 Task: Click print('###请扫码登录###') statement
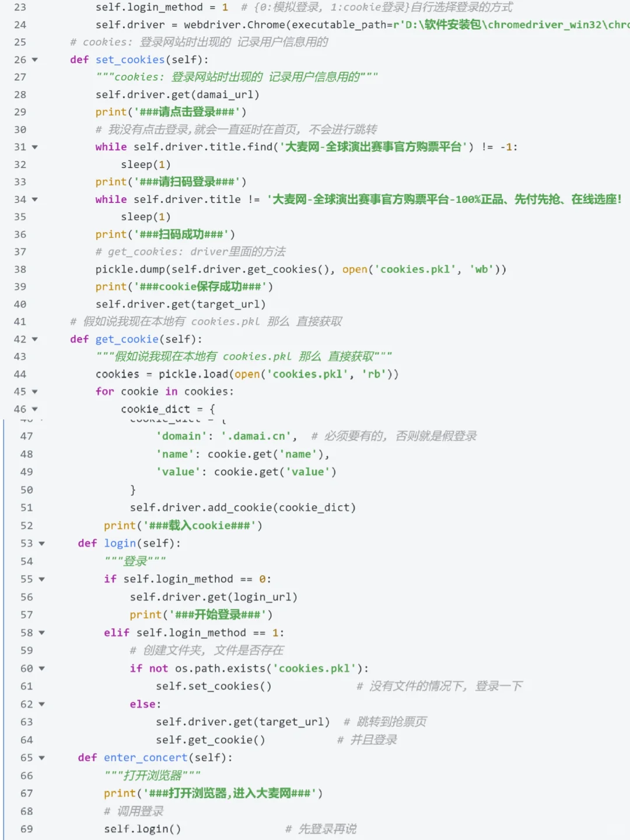click(x=171, y=182)
